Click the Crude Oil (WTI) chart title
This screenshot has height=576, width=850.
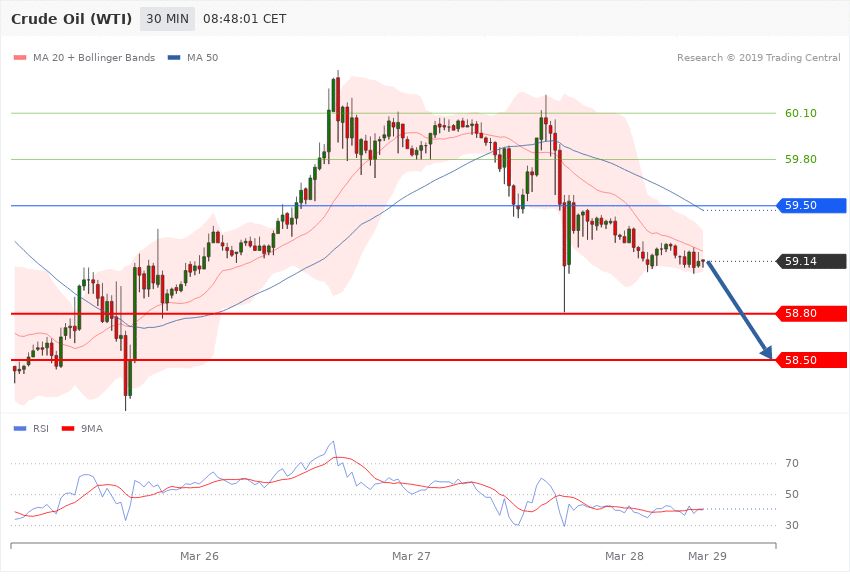pyautogui.click(x=70, y=19)
